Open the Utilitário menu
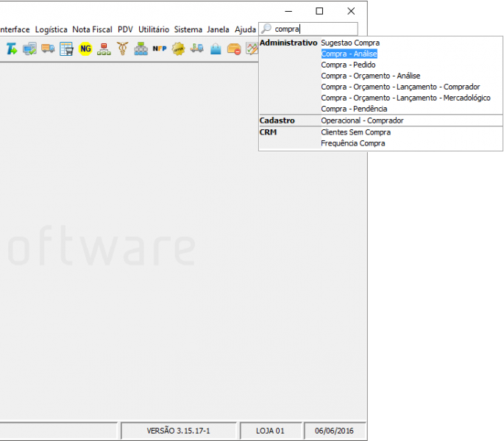This screenshot has width=504, height=441. (x=153, y=29)
